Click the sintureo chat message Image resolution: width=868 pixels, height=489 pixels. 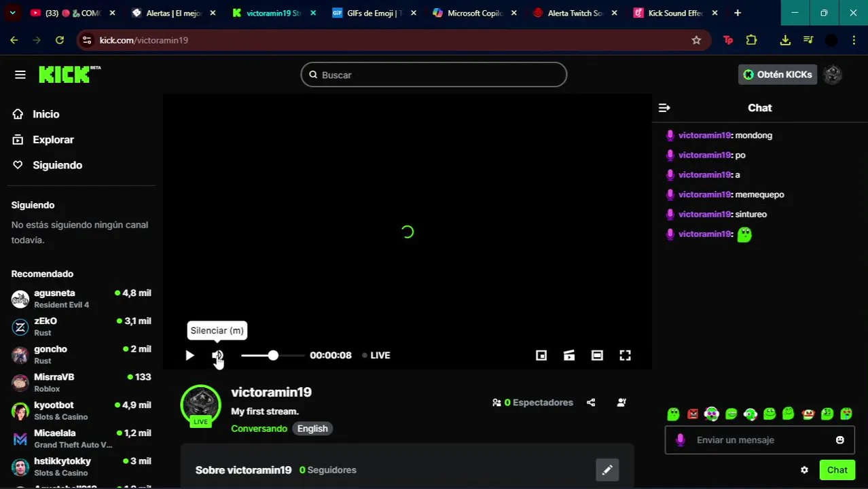751,214
